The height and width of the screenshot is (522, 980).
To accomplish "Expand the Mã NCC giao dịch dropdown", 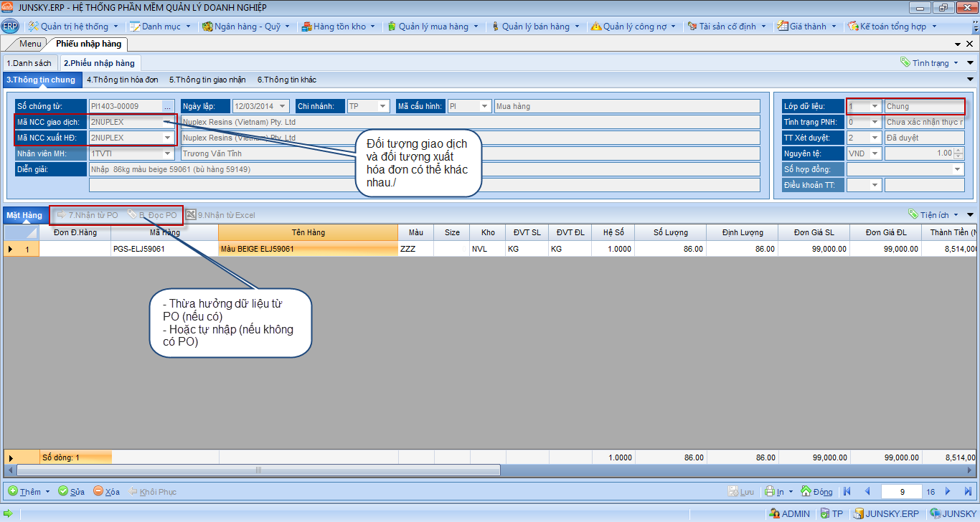I will 168,122.
